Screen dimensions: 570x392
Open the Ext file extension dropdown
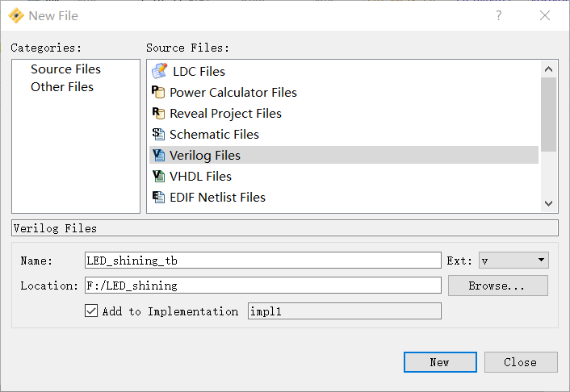(513, 260)
